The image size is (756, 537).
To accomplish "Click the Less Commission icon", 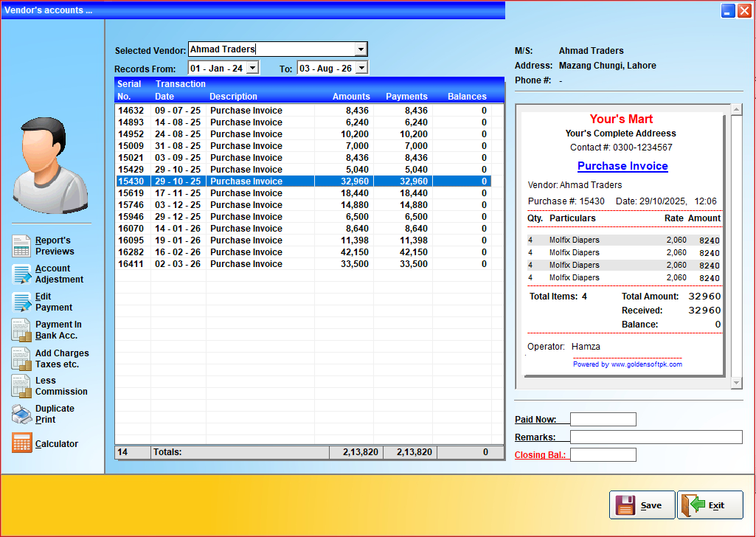I will pos(21,386).
